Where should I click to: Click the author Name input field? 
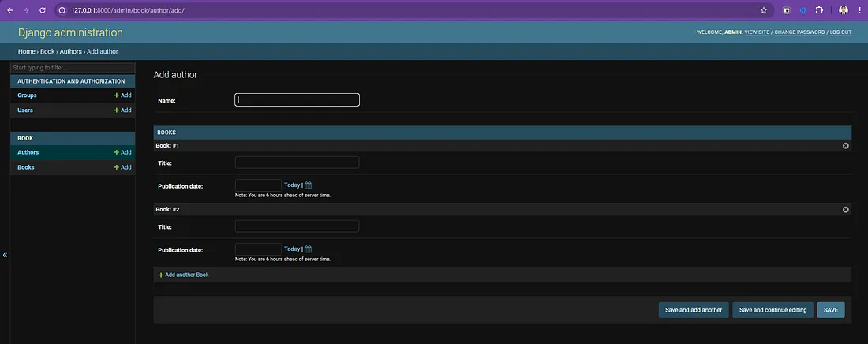297,99
